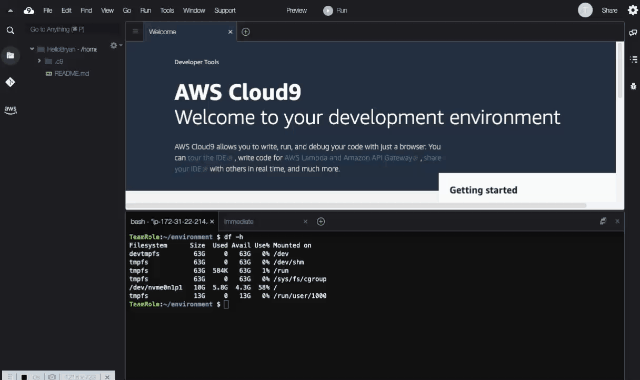Viewport: 640px width, 380px height.
Task: Open the Environment folder panel icon
Action: click(10, 56)
